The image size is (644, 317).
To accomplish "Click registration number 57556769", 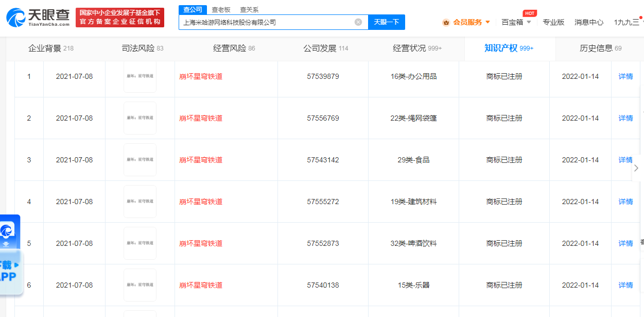I will tap(323, 118).
